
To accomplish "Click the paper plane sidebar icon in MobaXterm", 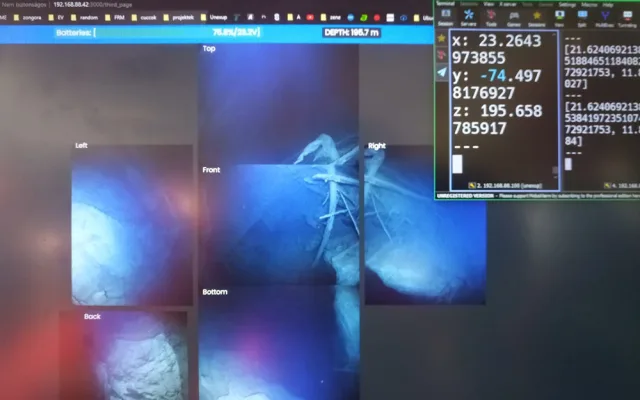I will (442, 72).
